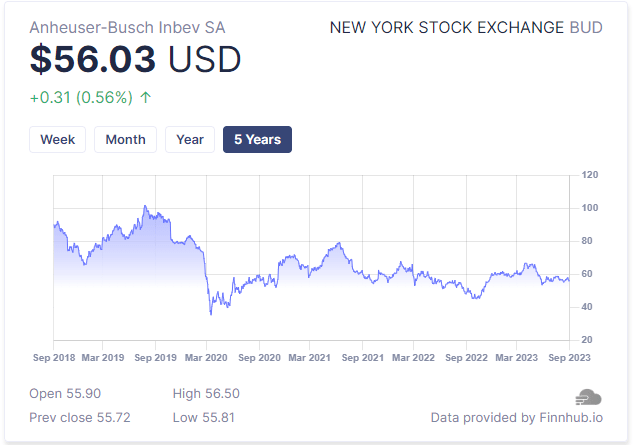Click the BUD ticker symbol

(x=585, y=27)
